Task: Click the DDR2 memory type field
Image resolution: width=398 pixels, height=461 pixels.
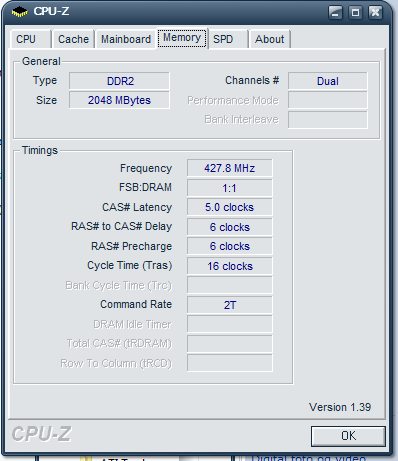Action: tap(119, 81)
